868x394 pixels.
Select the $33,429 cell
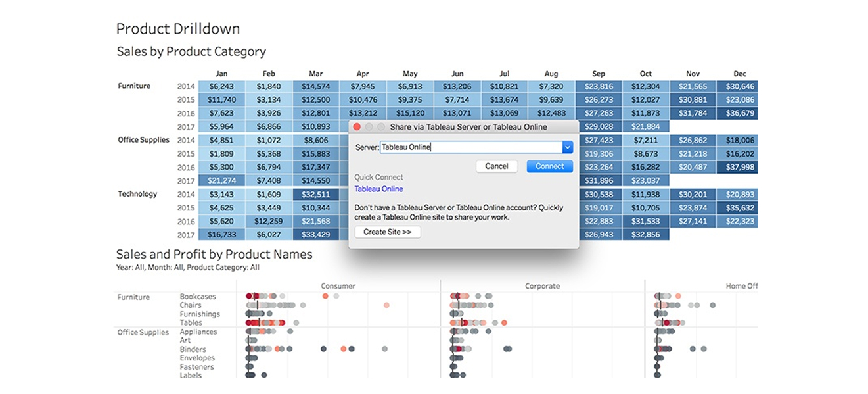coord(316,235)
